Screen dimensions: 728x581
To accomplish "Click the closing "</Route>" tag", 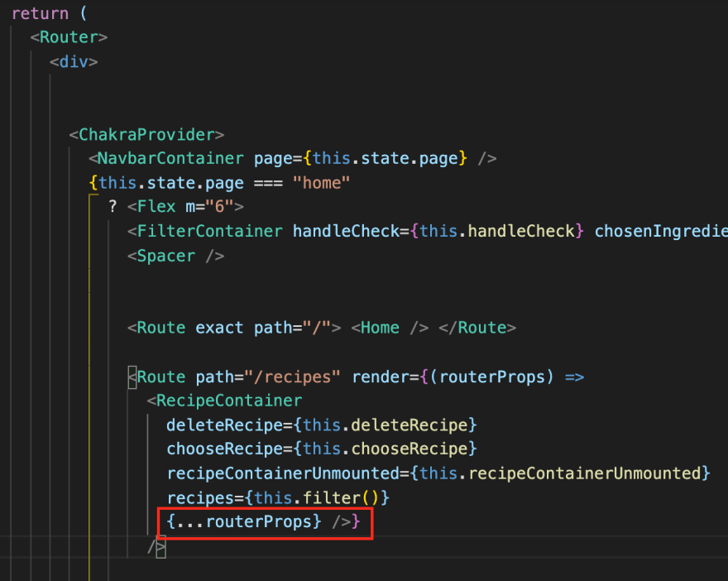I will 477,328.
